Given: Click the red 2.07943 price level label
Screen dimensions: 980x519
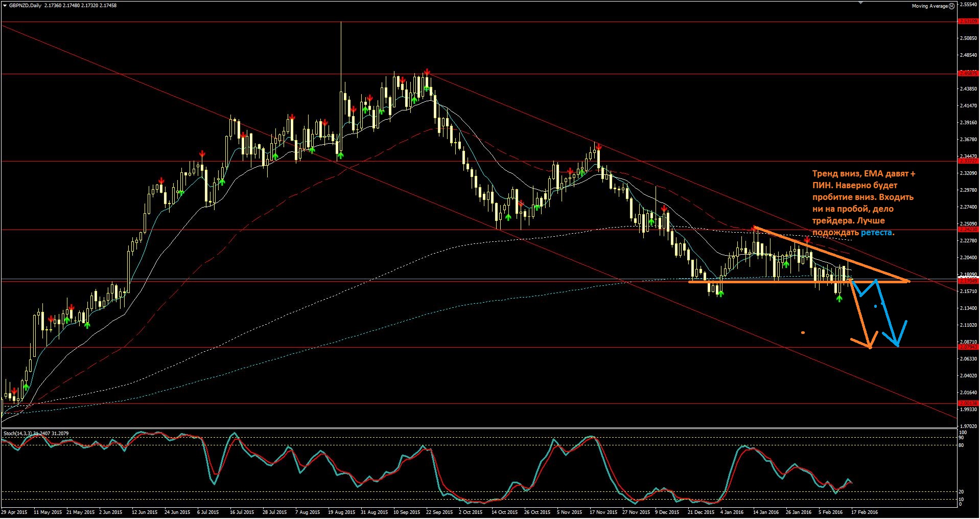Looking at the screenshot, I should pyautogui.click(x=969, y=347).
